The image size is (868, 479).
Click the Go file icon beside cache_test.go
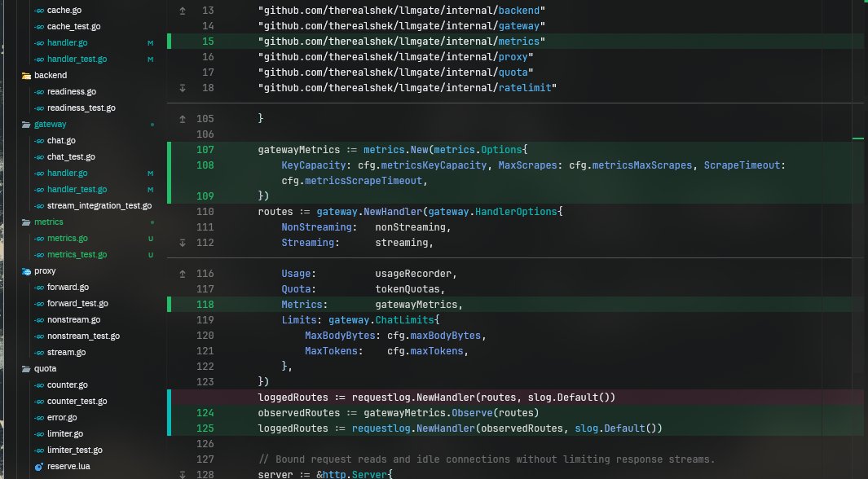[39, 27]
